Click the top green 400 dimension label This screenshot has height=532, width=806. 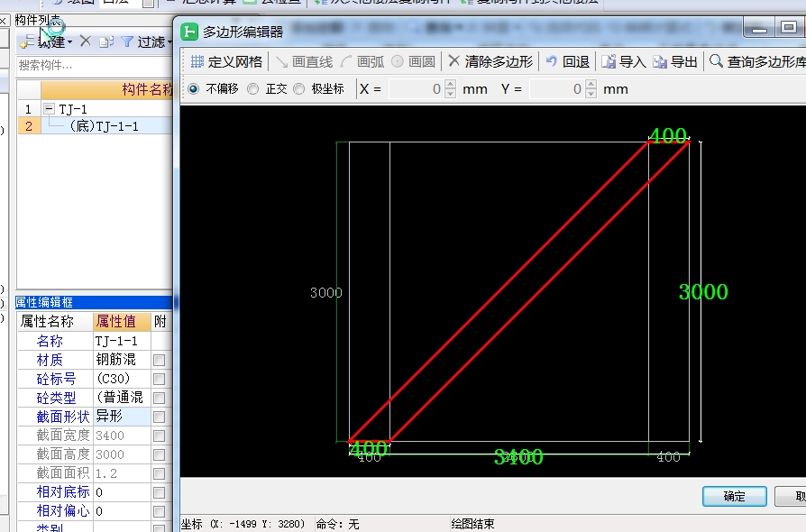668,135
